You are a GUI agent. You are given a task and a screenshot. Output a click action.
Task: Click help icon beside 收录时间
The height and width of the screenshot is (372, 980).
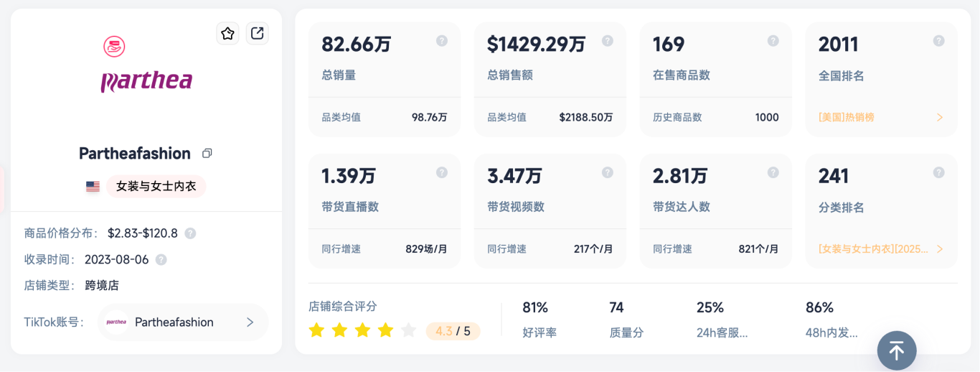pyautogui.click(x=161, y=259)
